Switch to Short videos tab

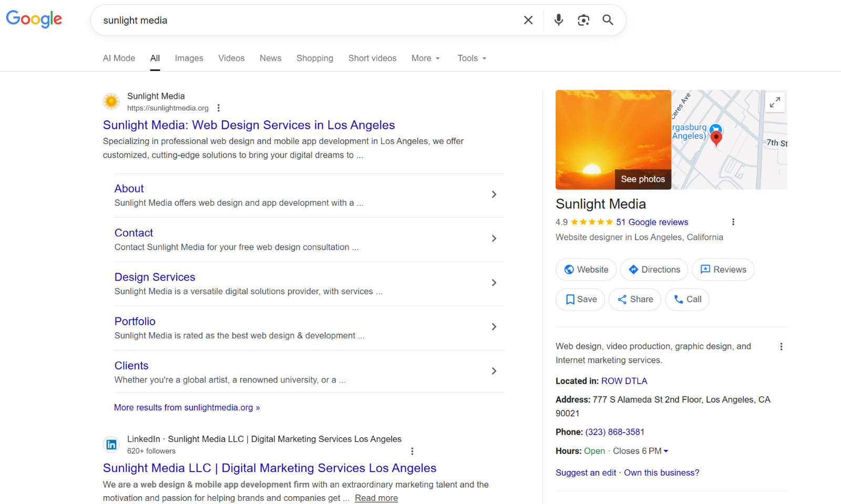(373, 58)
